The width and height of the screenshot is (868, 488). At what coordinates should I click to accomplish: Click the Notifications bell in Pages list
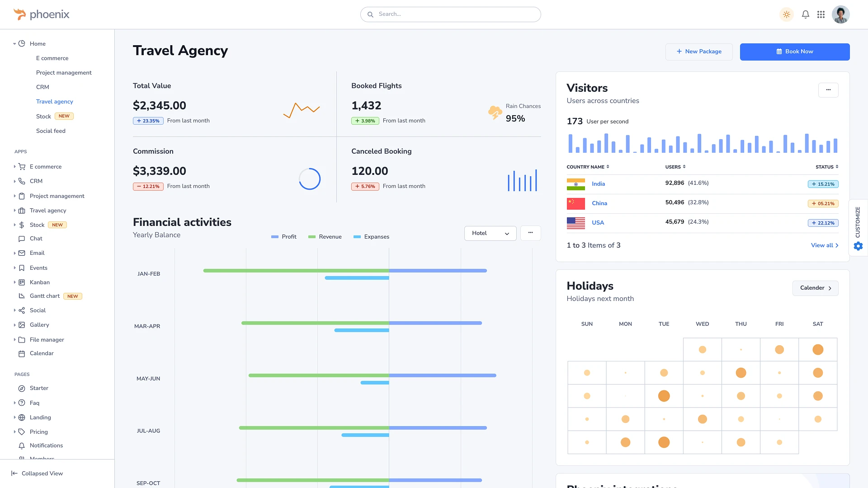[x=22, y=446]
